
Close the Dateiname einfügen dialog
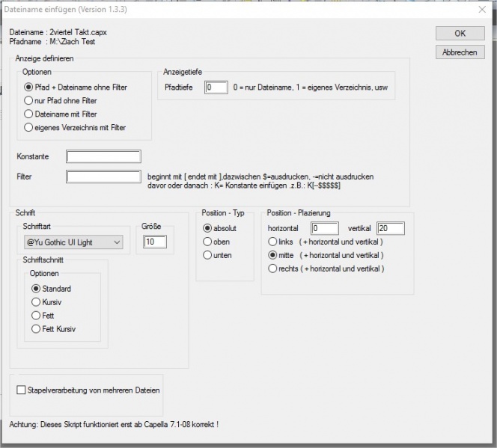481,7
